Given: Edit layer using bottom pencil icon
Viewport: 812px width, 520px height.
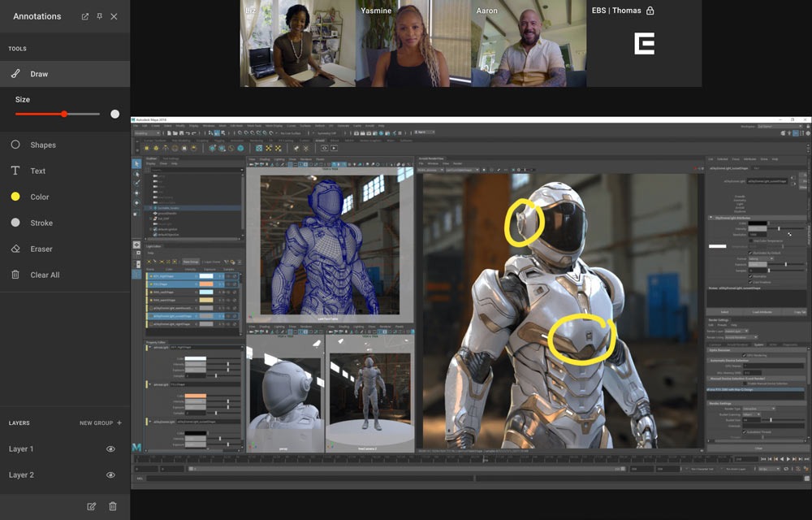Looking at the screenshot, I should tap(92, 506).
